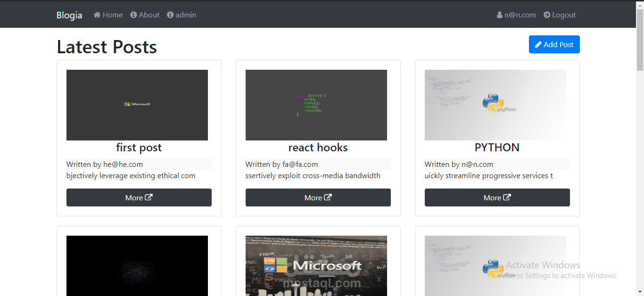Click the 'Latest Posts' heading
Viewport: 644px width, 296px height.
(107, 47)
